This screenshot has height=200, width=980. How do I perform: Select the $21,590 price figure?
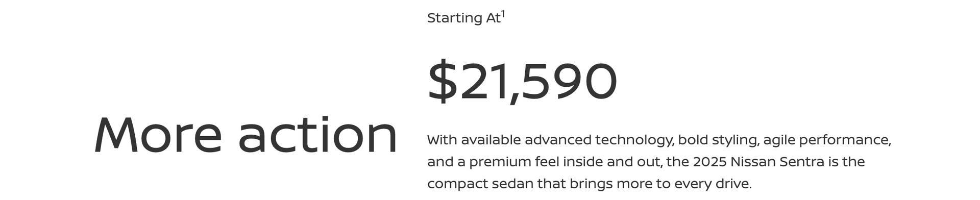coord(522,81)
